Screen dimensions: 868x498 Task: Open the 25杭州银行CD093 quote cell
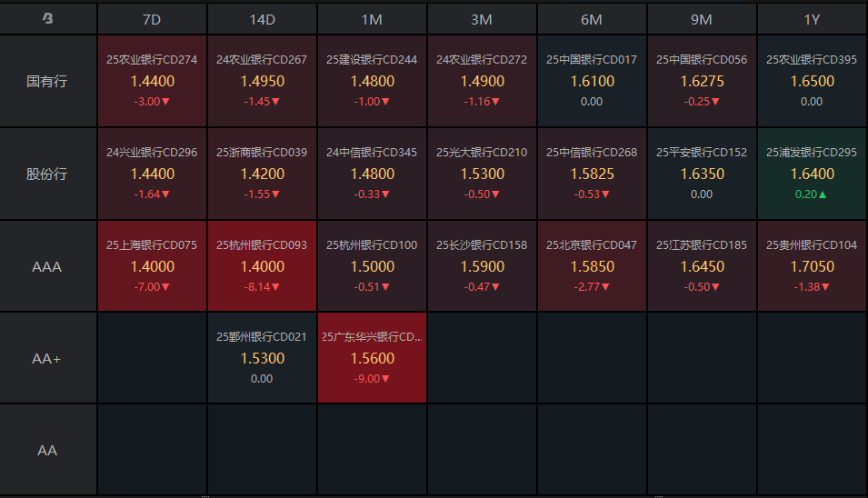point(262,266)
